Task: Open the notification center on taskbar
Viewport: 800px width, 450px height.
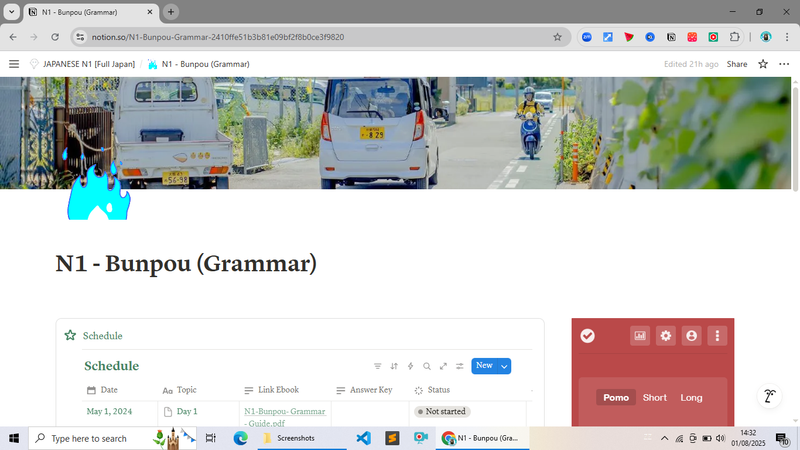Action: [x=782, y=438]
